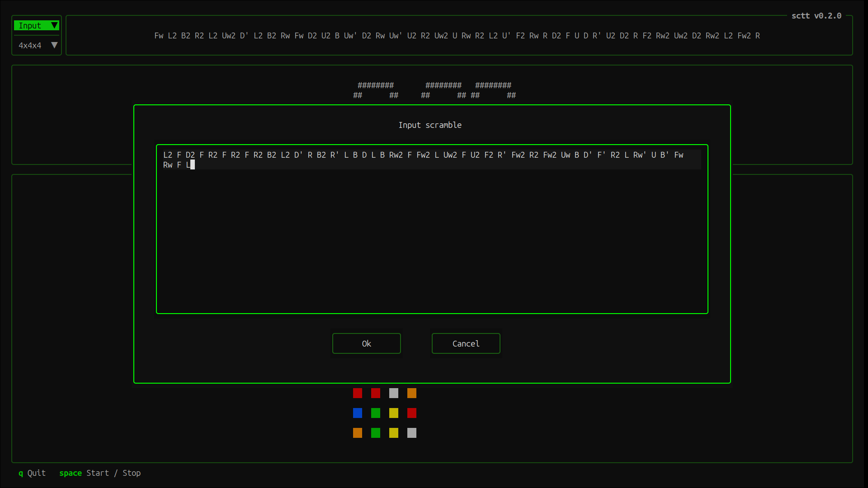Click the orange sticker in the bottom row
The height and width of the screenshot is (488, 868).
pos(358,433)
